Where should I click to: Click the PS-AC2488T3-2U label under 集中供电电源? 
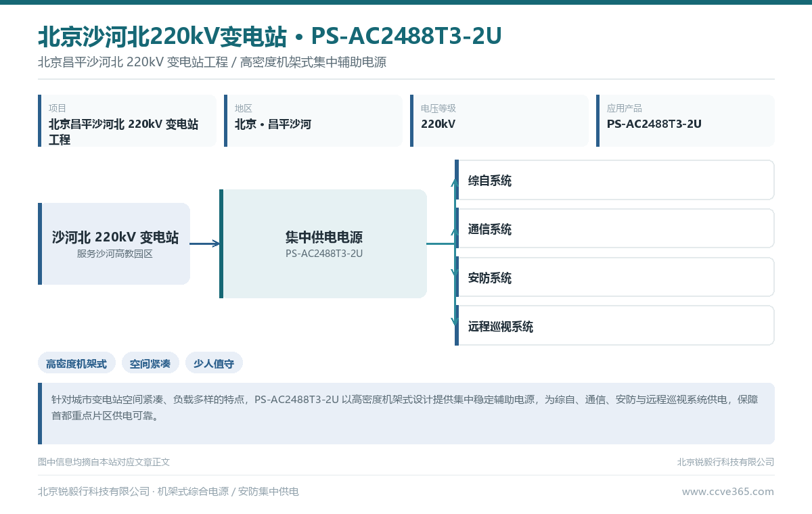324,254
